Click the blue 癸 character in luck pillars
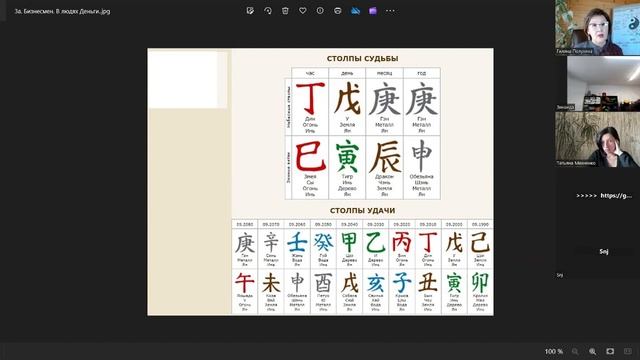Viewport: 640px width, 360px height. tap(323, 242)
